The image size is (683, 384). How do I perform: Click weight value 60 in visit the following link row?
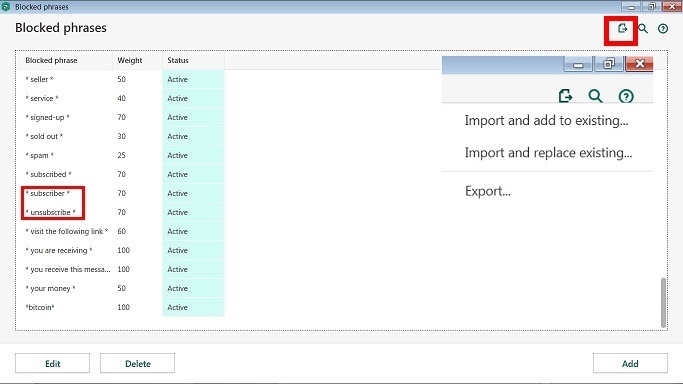[122, 231]
